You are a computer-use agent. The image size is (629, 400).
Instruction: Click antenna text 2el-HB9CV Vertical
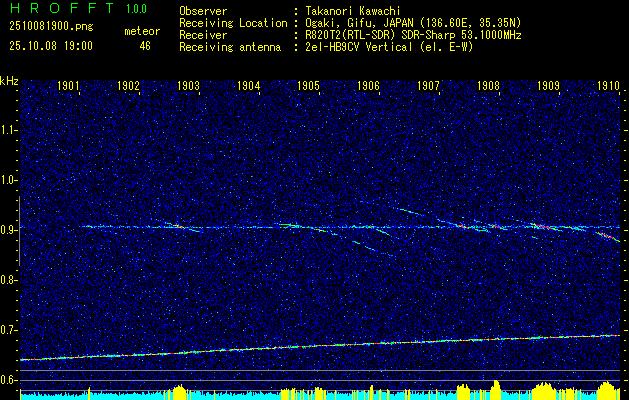point(359,47)
